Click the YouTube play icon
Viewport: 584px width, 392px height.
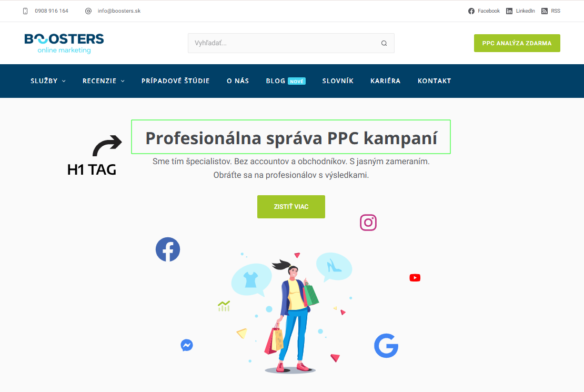tap(415, 278)
